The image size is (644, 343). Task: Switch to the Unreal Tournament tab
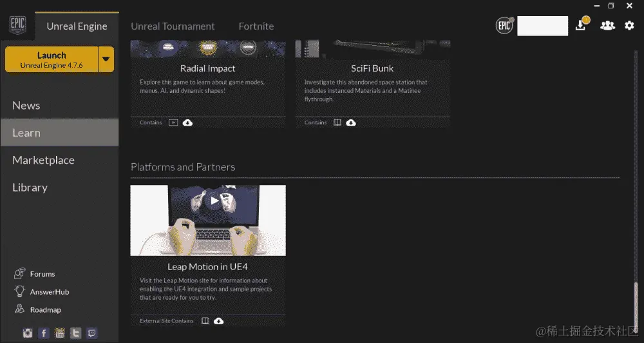173,26
